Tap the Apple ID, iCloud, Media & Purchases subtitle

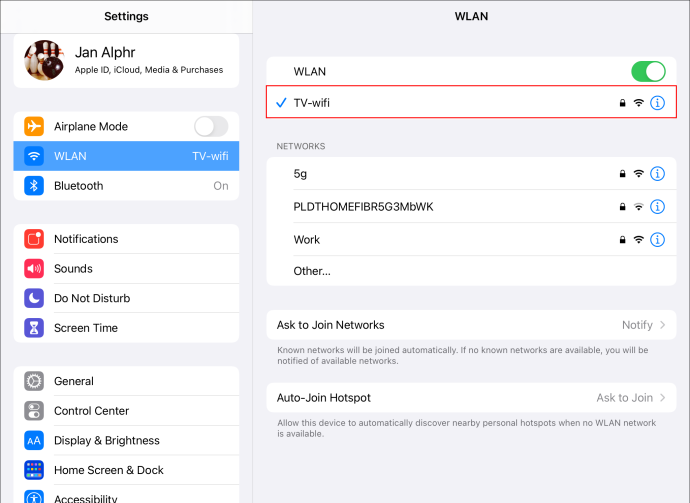pos(149,70)
